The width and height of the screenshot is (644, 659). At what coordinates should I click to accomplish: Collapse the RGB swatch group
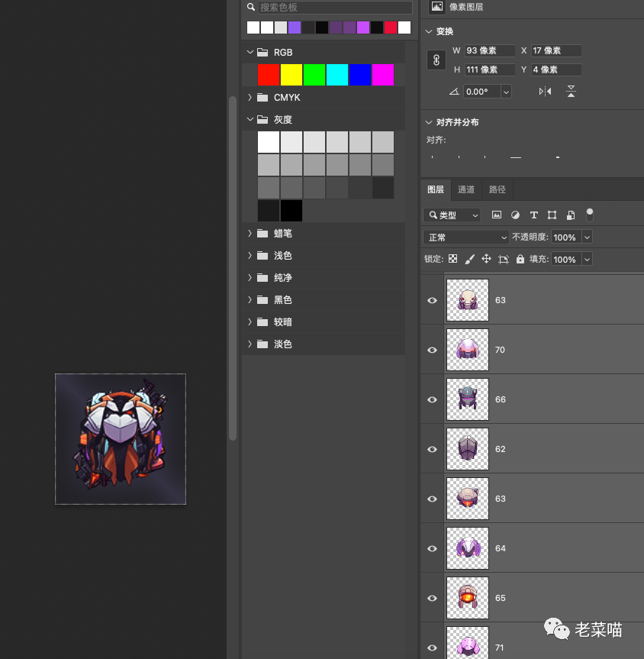(x=250, y=52)
